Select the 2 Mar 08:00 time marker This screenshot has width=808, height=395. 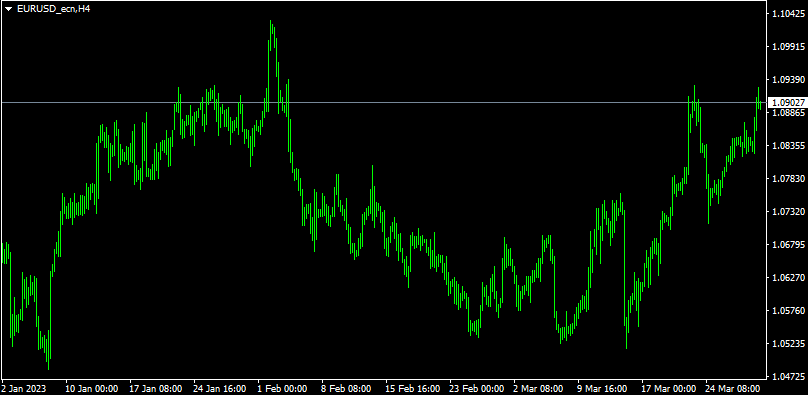pos(538,388)
